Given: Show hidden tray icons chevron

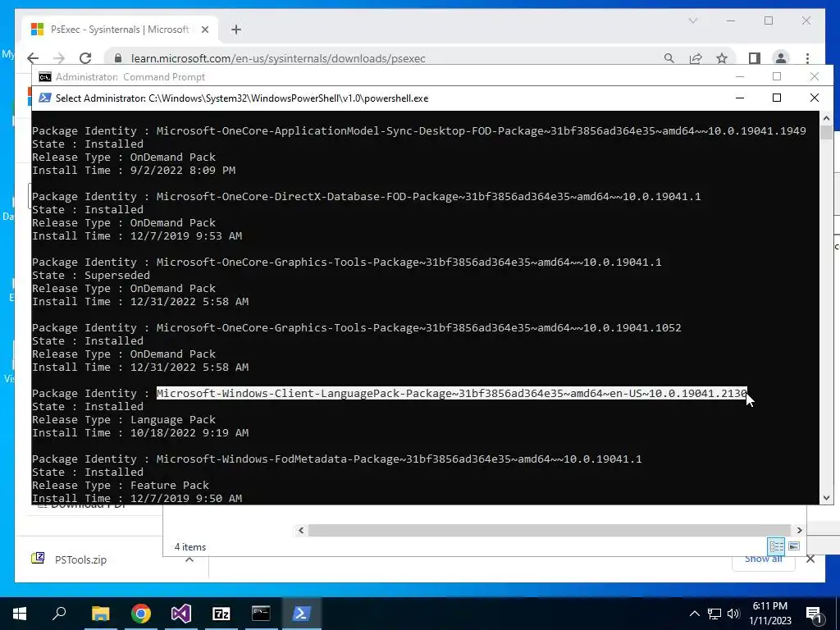Looking at the screenshot, I should 694,614.
